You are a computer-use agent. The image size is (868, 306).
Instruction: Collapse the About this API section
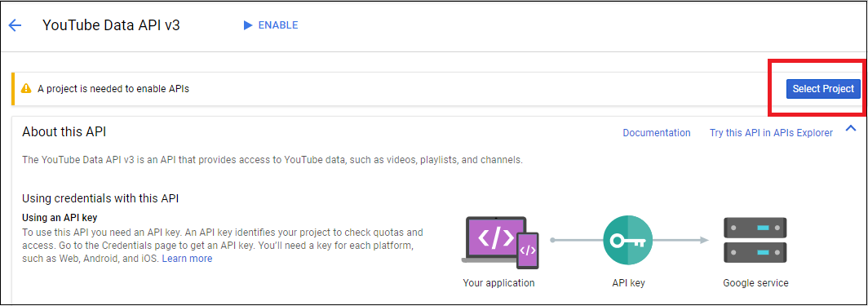pyautogui.click(x=851, y=128)
